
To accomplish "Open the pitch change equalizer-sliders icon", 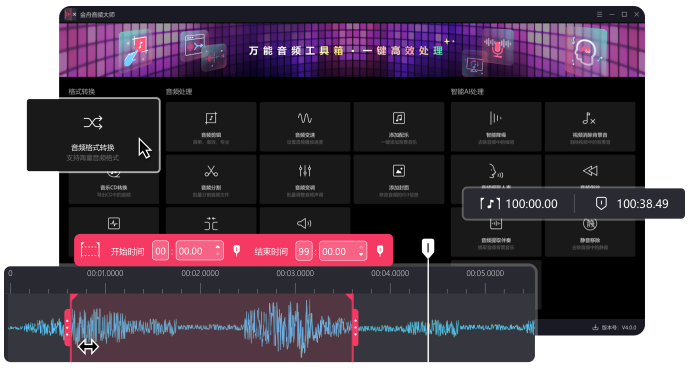I will point(305,179).
